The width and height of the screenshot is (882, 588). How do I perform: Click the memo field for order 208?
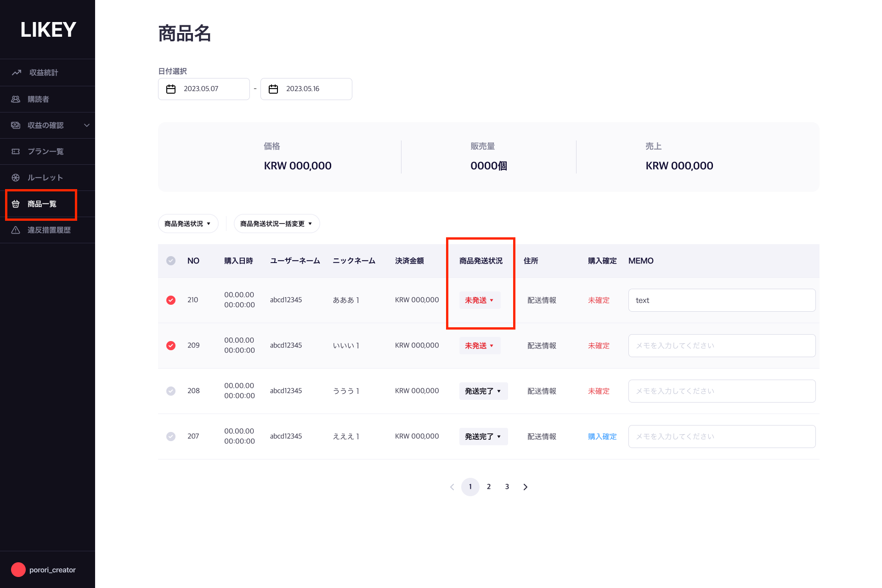(722, 391)
